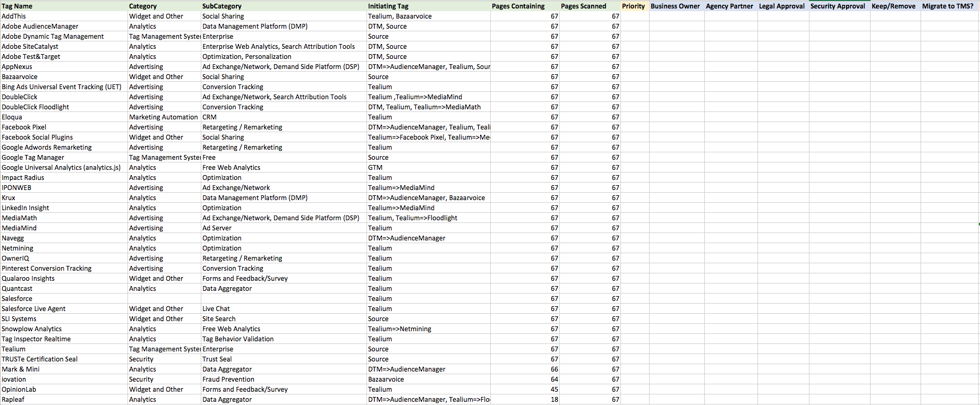The width and height of the screenshot is (980, 405).
Task: Select the Migrate to TMS? header cell
Action: [949, 6]
